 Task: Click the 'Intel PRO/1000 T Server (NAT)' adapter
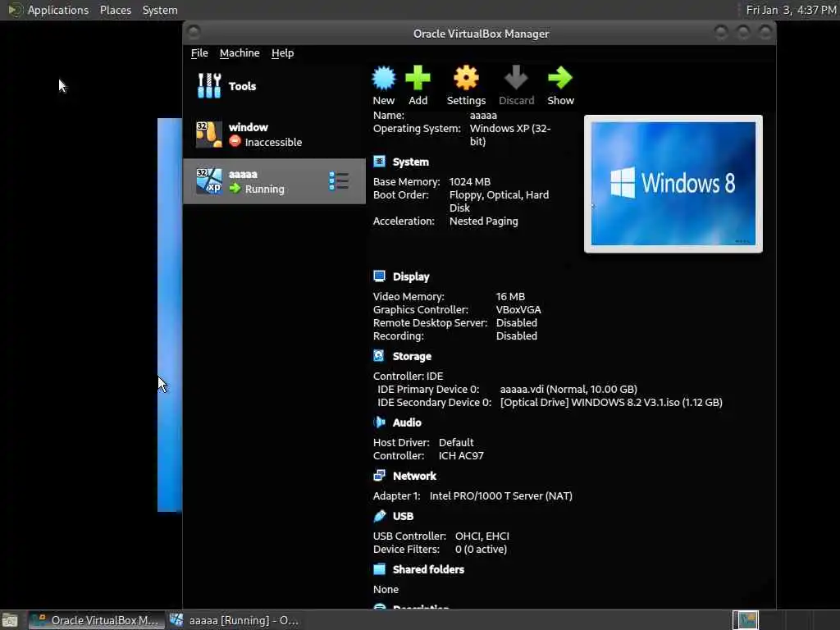coord(501,496)
